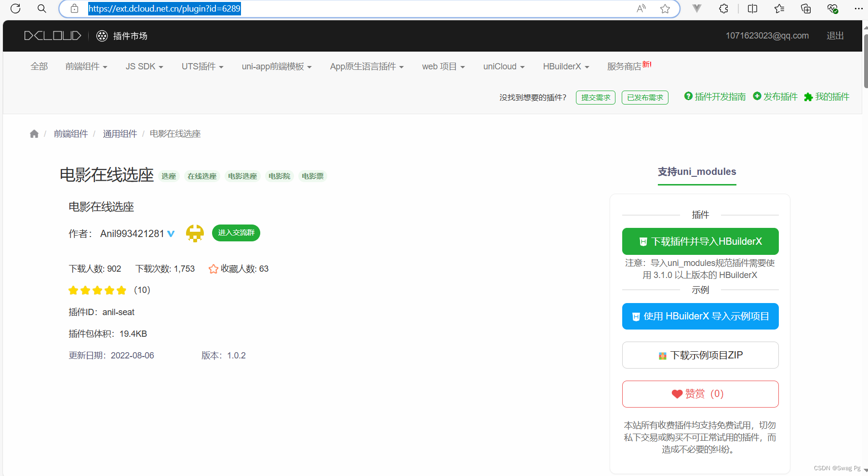This screenshot has height=476, width=868.
Task: Click 发布插件 link
Action: pyautogui.click(x=775, y=97)
